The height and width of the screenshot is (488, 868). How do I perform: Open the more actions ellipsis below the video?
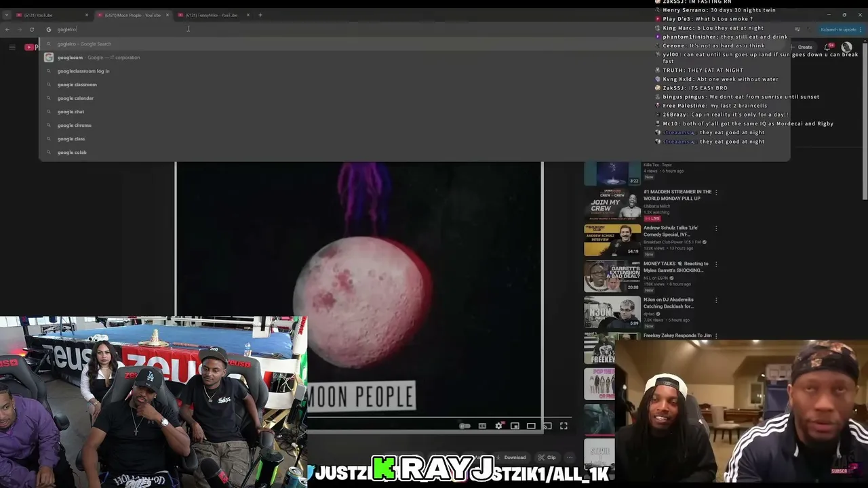point(570,457)
